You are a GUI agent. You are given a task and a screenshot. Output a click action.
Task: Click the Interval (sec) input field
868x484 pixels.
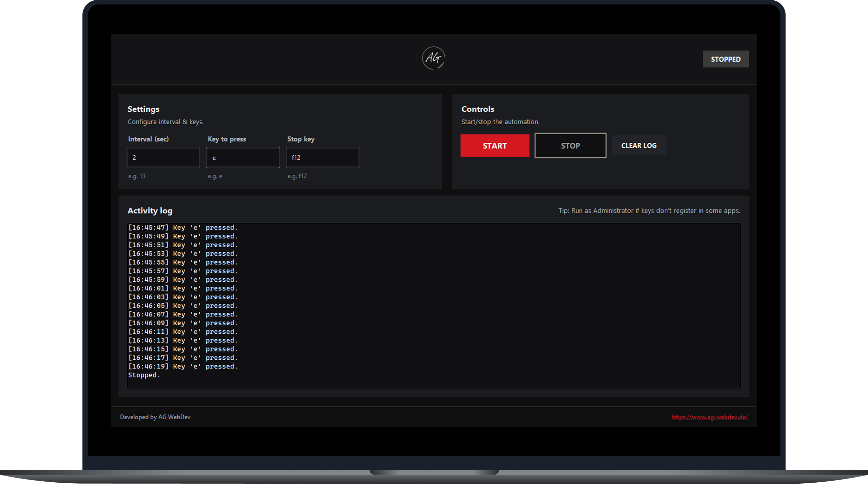(163, 157)
